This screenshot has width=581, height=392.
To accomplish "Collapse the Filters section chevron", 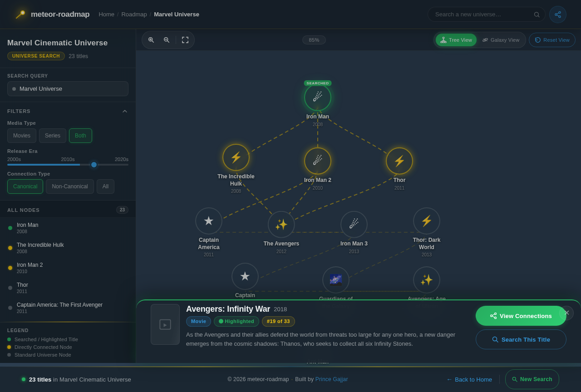I will pyautogui.click(x=125, y=111).
